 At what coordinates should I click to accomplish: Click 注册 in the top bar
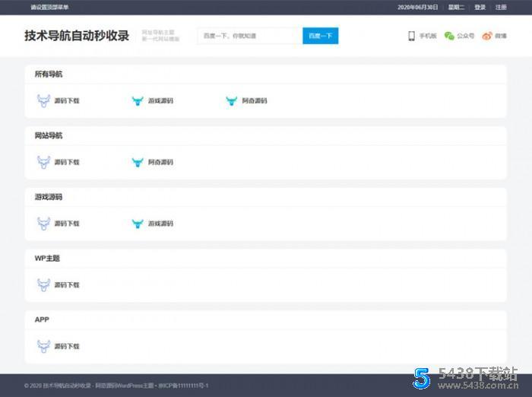click(501, 7)
